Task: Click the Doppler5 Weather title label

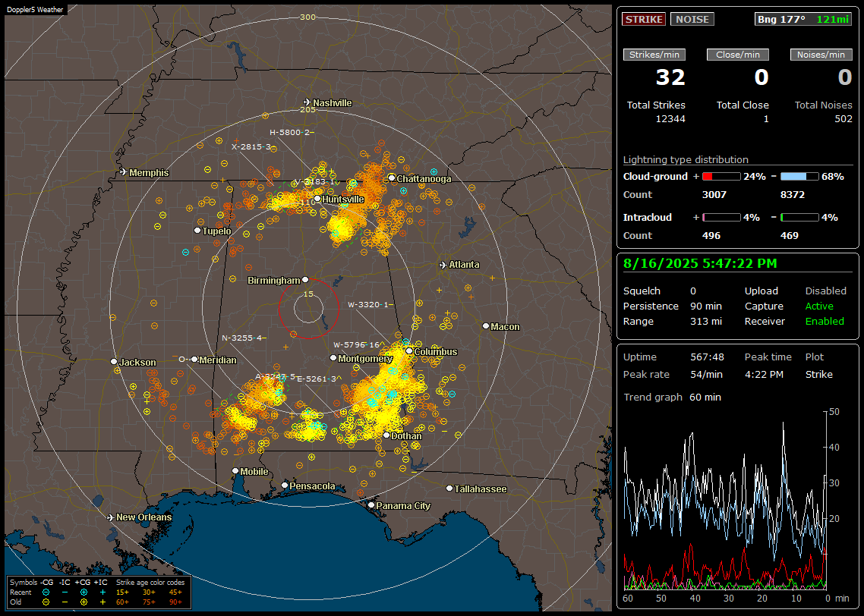Action: pos(35,9)
